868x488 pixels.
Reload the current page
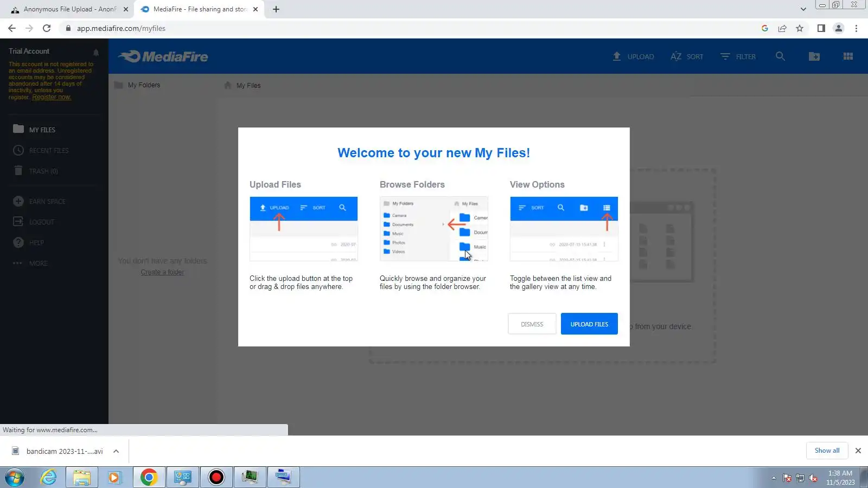click(47, 28)
